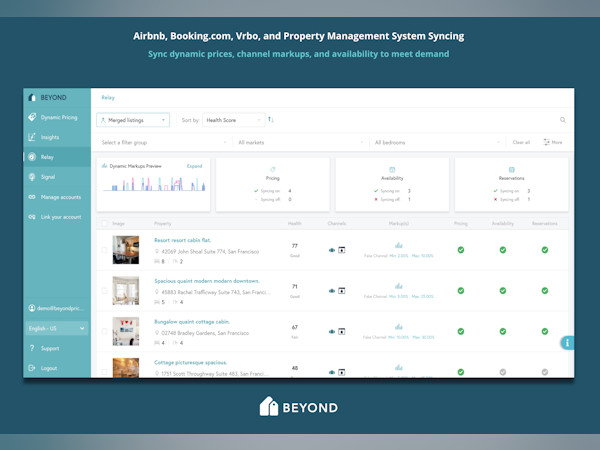
Task: Open Spacious quaint modern modern downtown link
Action: pos(207,281)
